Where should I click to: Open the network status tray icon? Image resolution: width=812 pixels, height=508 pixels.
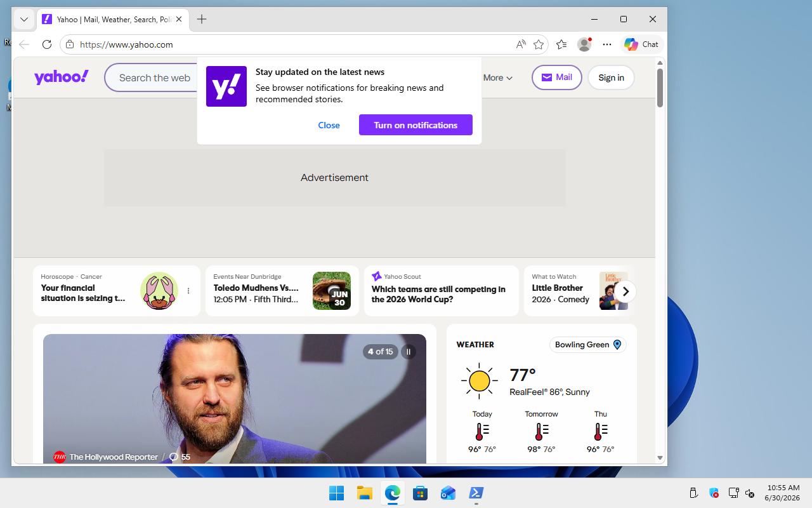pos(733,493)
